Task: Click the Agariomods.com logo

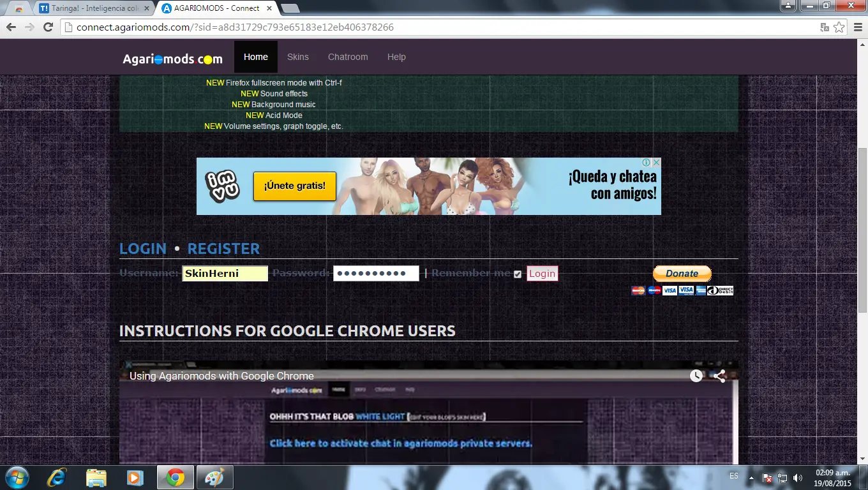Action: 173,59
